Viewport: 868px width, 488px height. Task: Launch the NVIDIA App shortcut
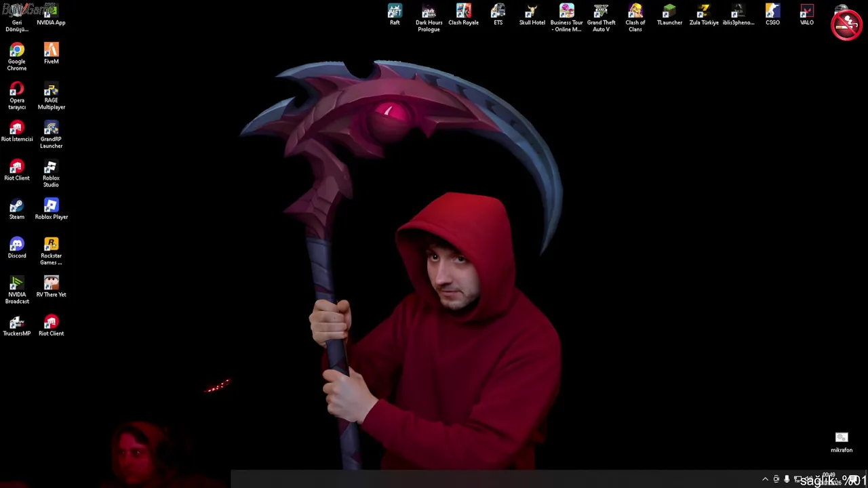[x=51, y=15]
